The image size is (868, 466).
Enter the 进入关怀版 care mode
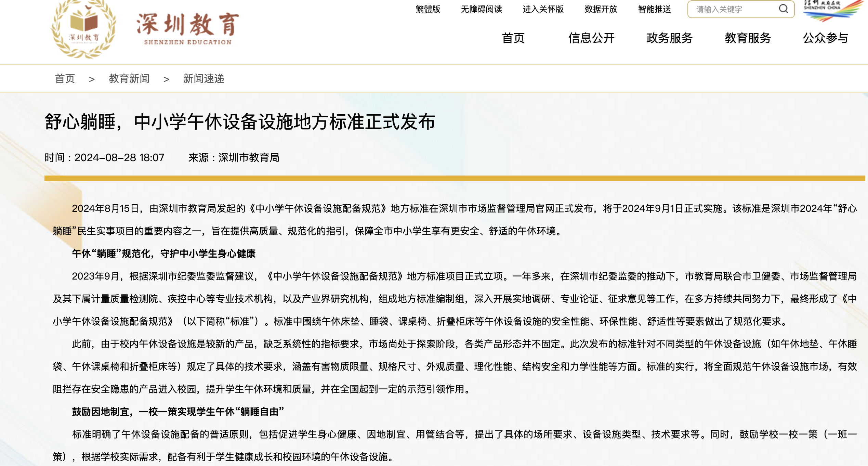pyautogui.click(x=543, y=9)
